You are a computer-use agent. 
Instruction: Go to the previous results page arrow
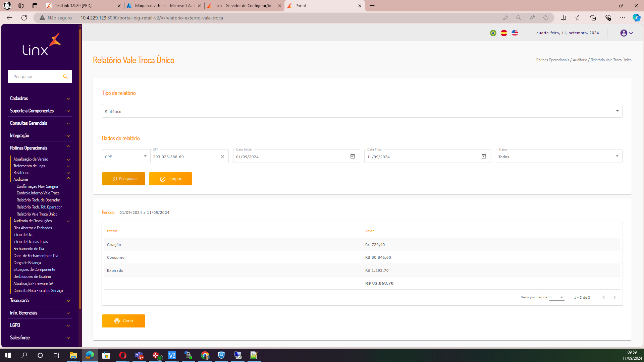[604, 297]
